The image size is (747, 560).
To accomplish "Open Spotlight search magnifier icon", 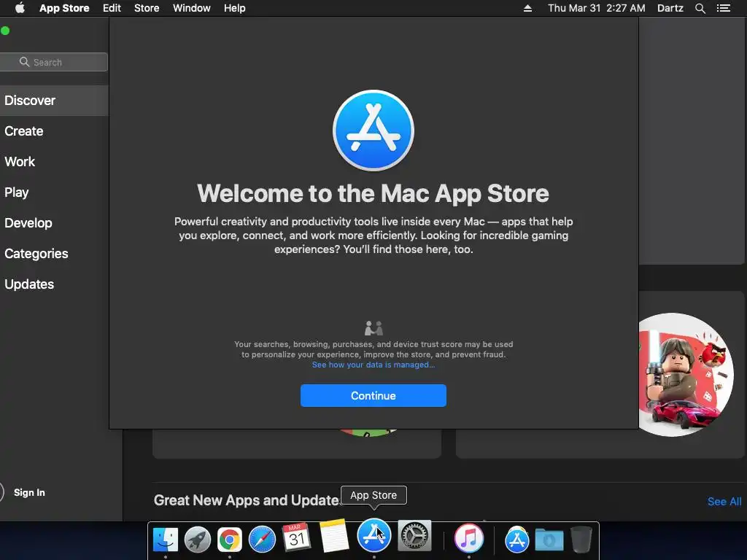I will coord(700,8).
